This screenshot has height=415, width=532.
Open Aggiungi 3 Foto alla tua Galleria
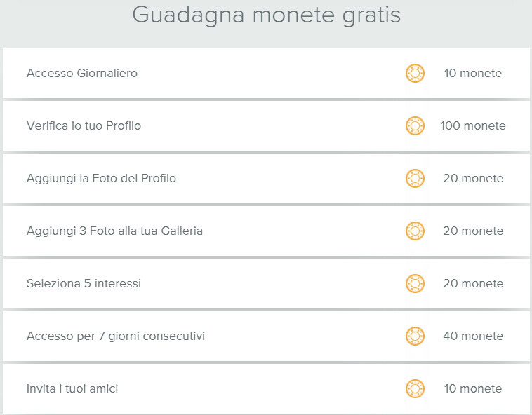point(114,231)
